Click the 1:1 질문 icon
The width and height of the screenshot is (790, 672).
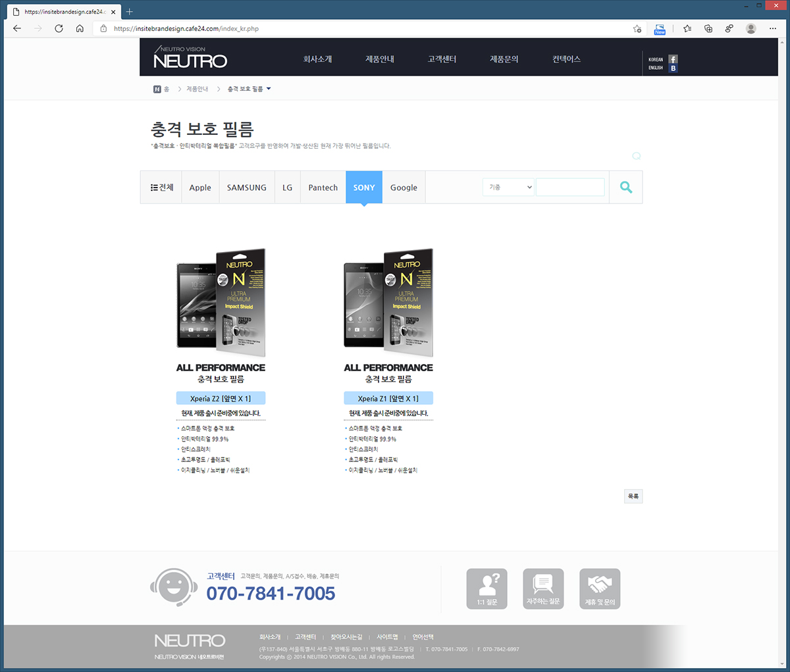pyautogui.click(x=487, y=588)
